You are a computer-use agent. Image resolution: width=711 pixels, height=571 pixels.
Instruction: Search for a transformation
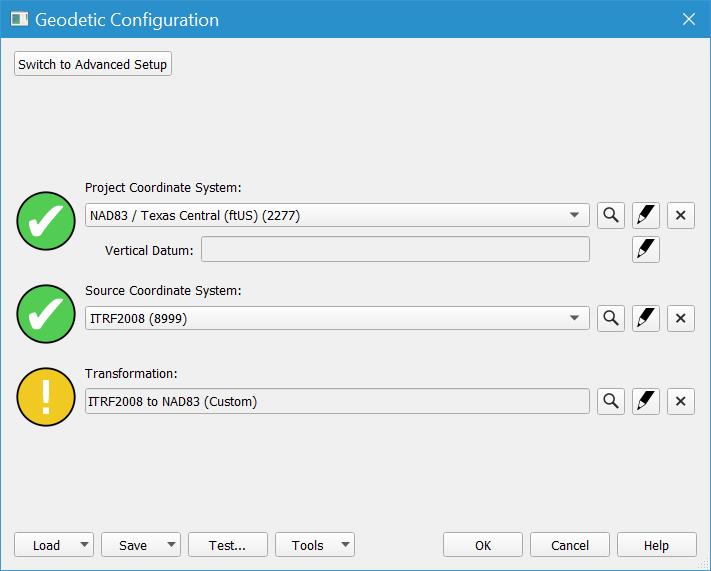tap(610, 401)
